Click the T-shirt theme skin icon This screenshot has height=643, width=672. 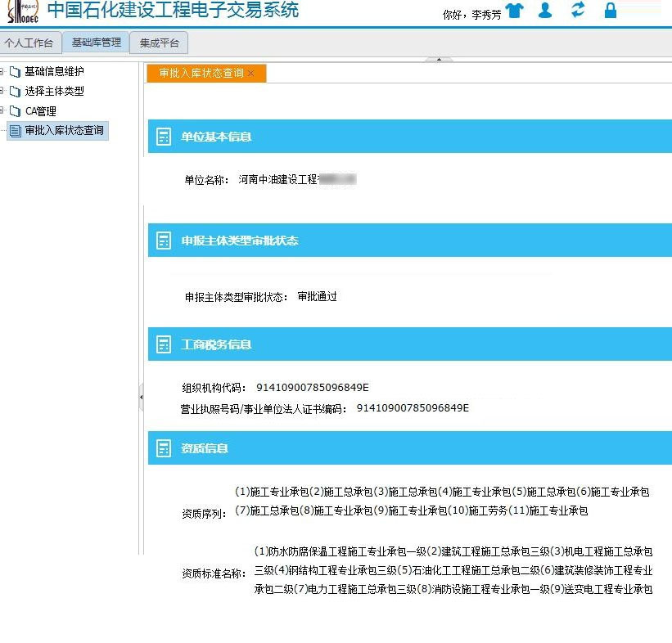pos(514,11)
